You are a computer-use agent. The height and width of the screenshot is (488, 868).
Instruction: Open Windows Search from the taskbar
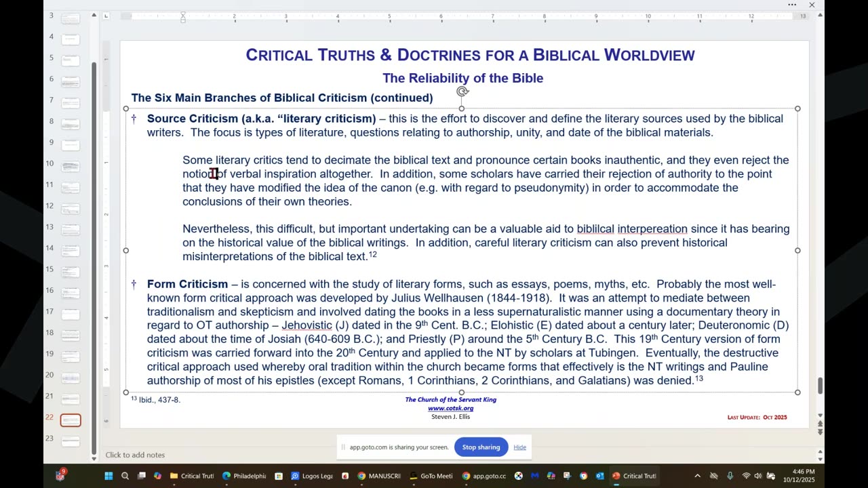click(125, 476)
